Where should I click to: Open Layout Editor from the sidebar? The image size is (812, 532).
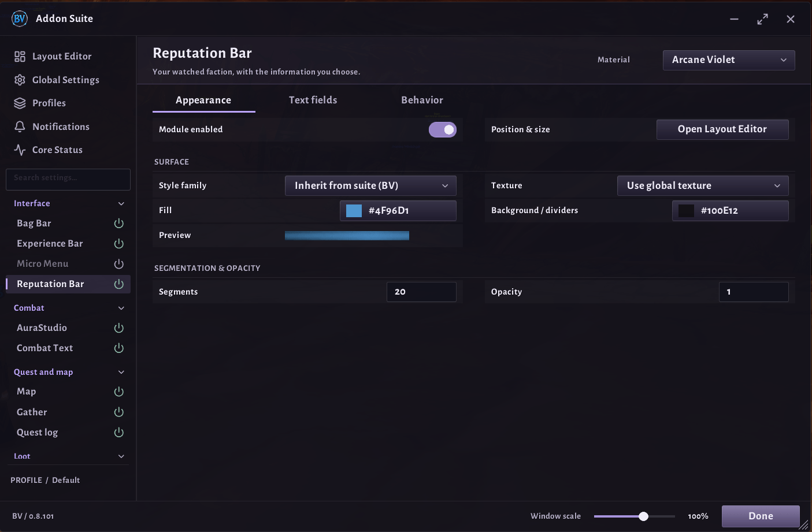(x=53, y=56)
